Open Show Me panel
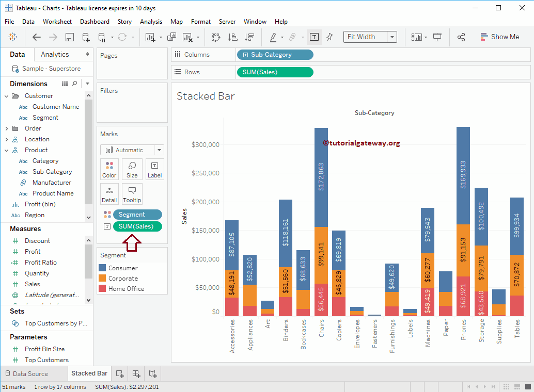Image resolution: width=534 pixels, height=392 pixels. (499, 37)
